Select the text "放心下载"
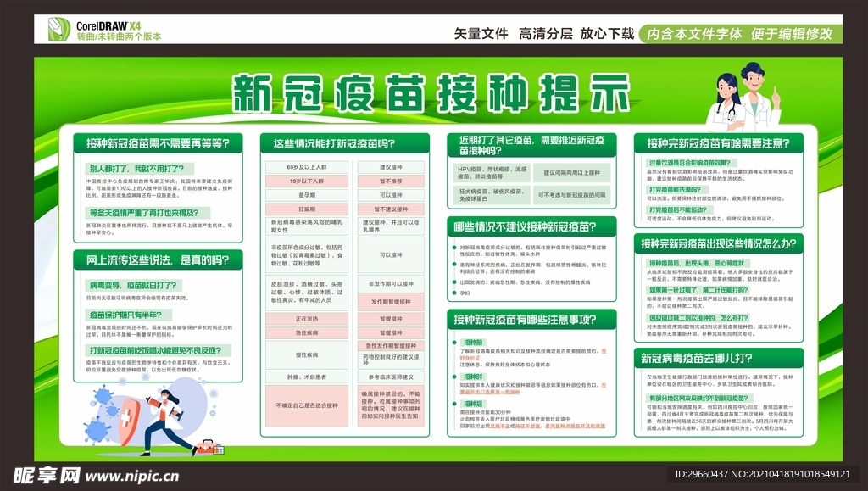 tap(607, 34)
